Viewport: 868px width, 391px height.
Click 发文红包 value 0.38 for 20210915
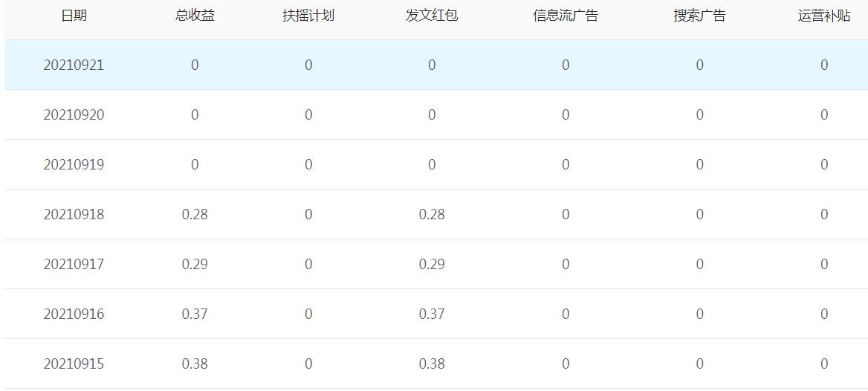point(432,364)
